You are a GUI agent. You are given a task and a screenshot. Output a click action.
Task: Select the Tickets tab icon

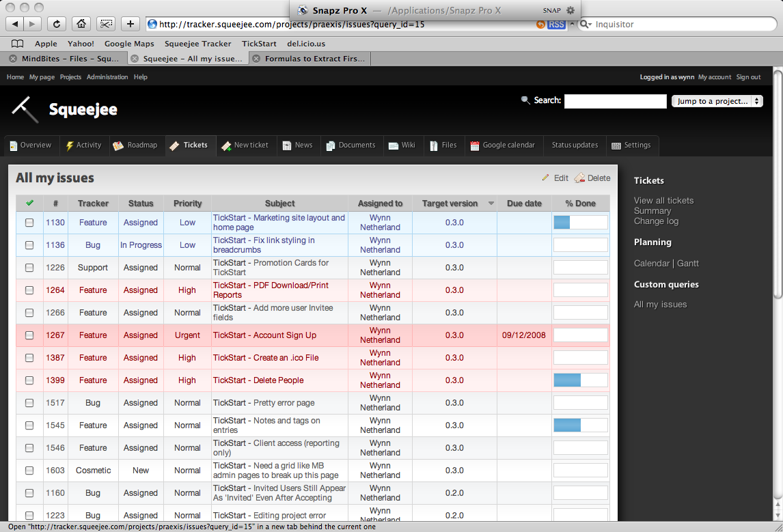click(x=174, y=145)
